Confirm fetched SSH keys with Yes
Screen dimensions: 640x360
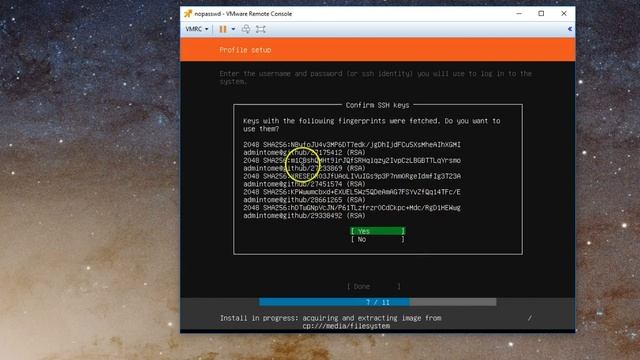(378, 231)
